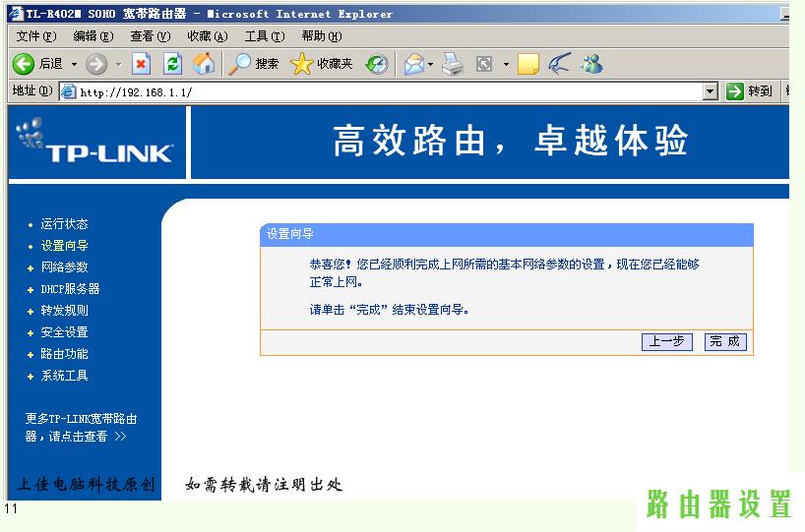Image resolution: width=805 pixels, height=532 pixels.
Task: Click the 更多TP-LINK宽带路由器 link
Action: pyautogui.click(x=81, y=428)
